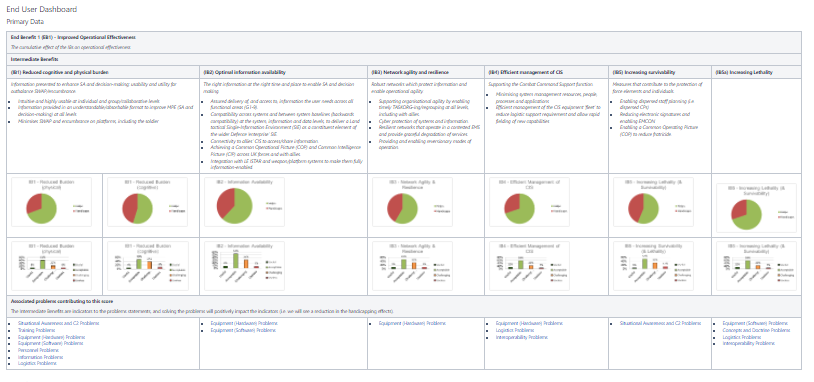Click the Intermediate Benefits header row
Image resolution: width=814 pixels, height=382 pixels.
404,59
